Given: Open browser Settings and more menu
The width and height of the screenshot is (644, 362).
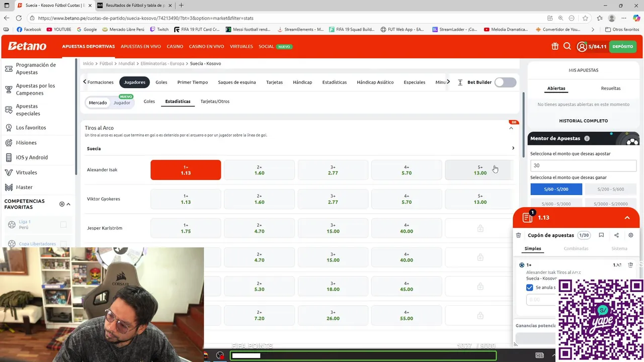Looking at the screenshot, I should [624, 18].
